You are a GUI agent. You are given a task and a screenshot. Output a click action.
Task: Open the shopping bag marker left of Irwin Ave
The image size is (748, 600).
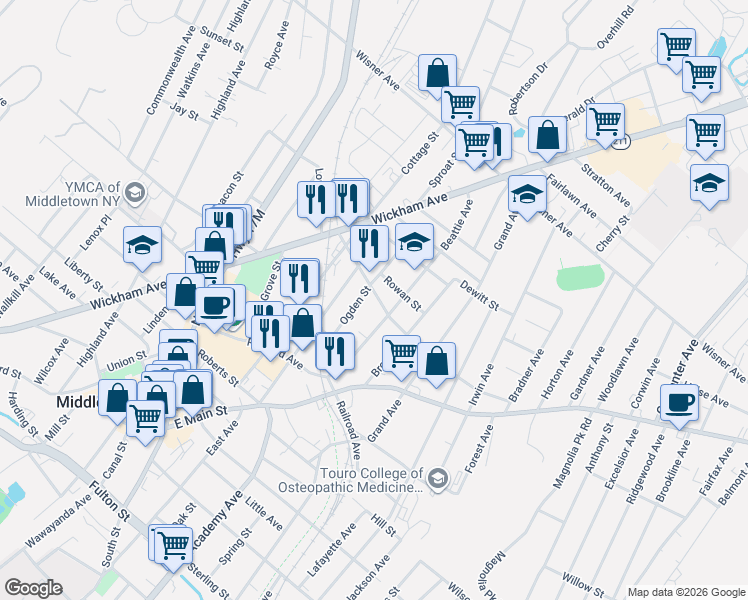[436, 362]
